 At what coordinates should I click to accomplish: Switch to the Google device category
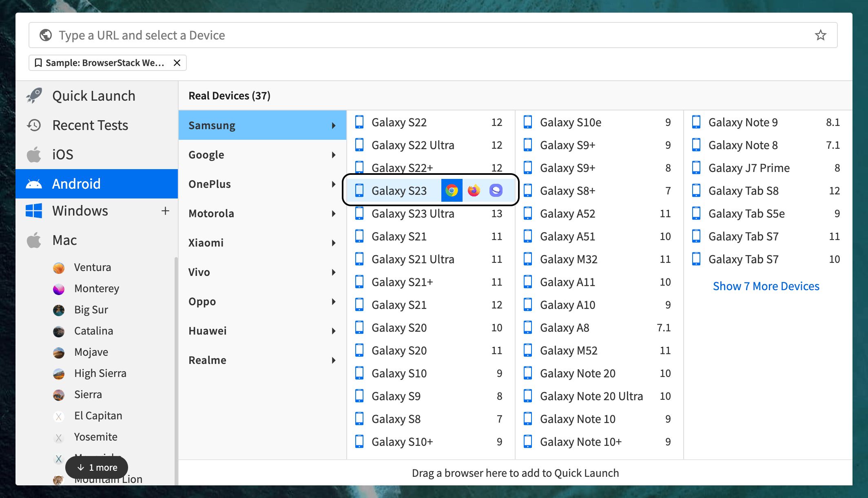206,154
